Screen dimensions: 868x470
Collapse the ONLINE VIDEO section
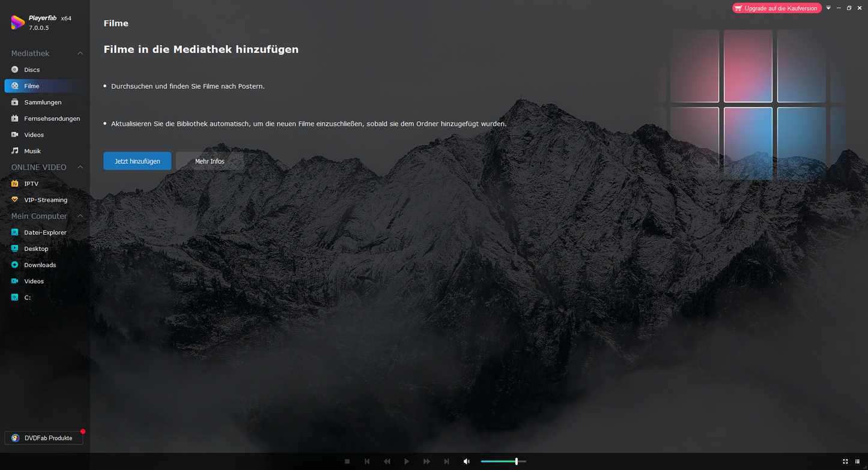click(80, 167)
